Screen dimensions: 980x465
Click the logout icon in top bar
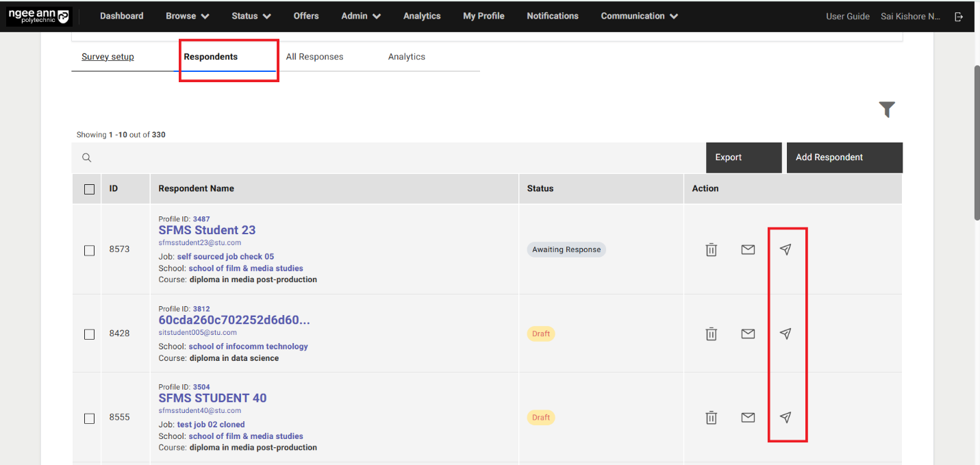[x=959, y=16]
